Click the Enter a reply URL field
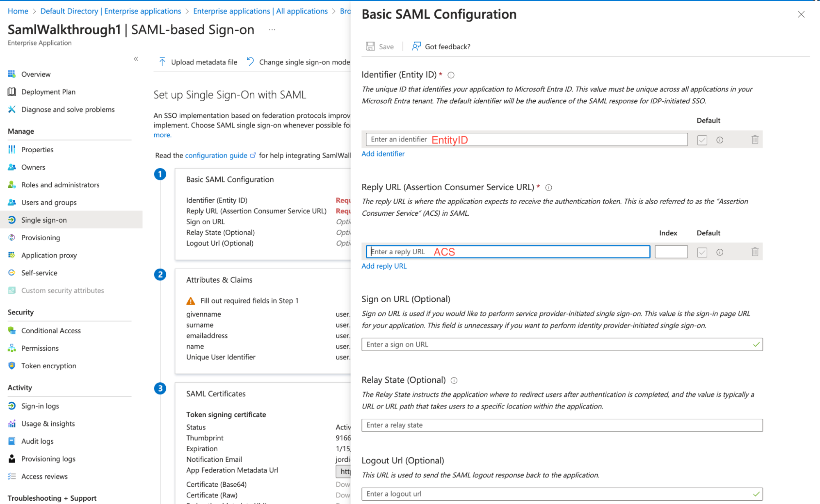 click(508, 252)
